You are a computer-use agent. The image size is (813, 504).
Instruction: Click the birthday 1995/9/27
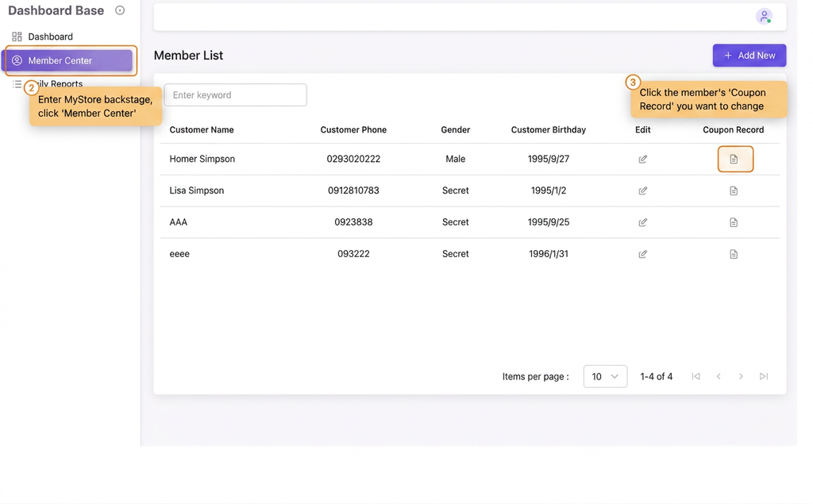[x=549, y=160]
